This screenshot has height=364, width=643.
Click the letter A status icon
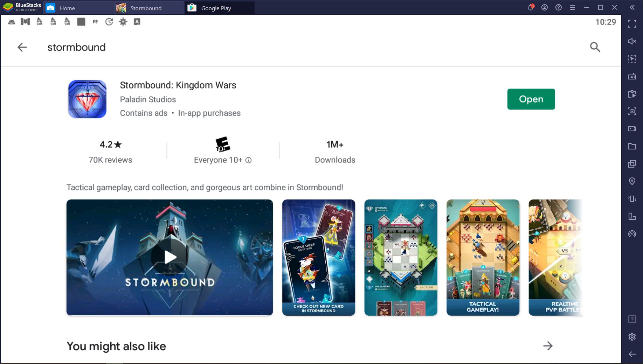coord(137,22)
